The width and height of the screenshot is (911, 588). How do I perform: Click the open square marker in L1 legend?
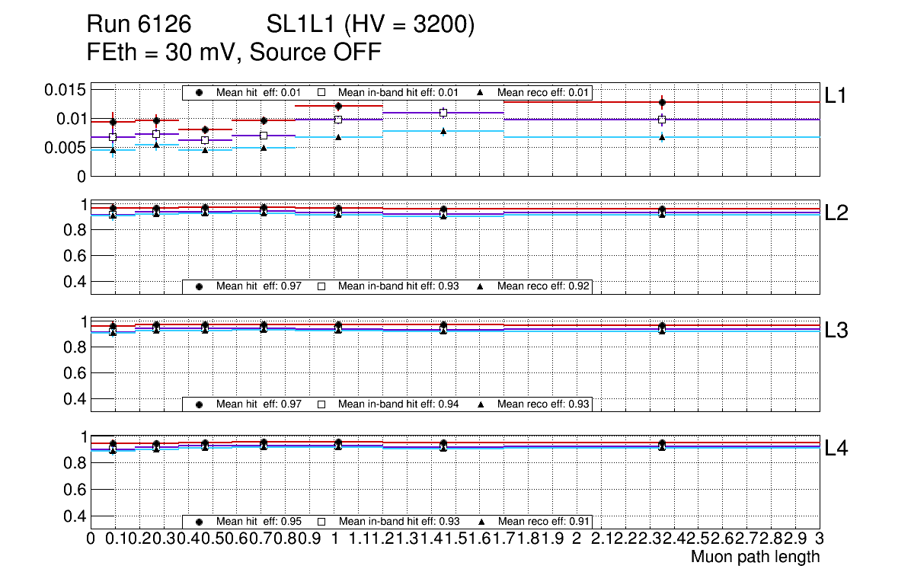(321, 93)
